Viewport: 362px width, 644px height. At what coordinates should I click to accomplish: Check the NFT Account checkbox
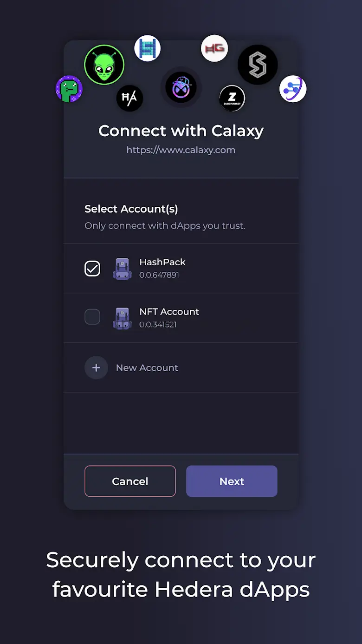coord(92,317)
